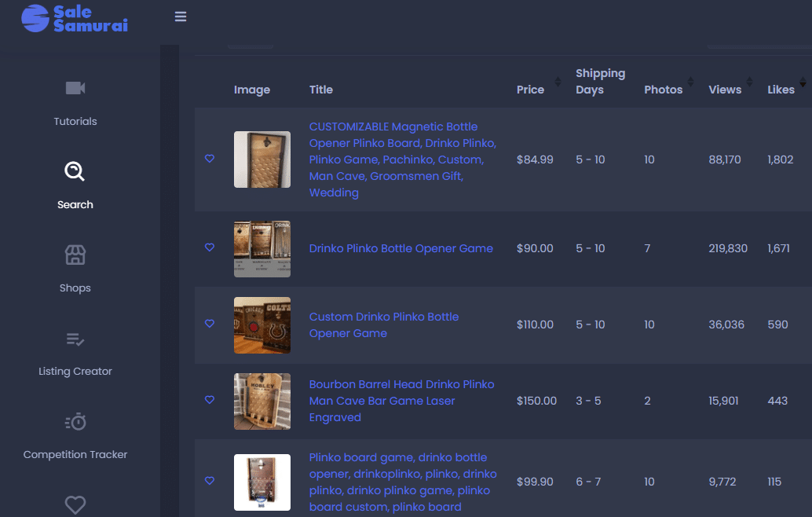Open the Shops storefront icon
Image resolution: width=812 pixels, height=517 pixels.
(75, 255)
